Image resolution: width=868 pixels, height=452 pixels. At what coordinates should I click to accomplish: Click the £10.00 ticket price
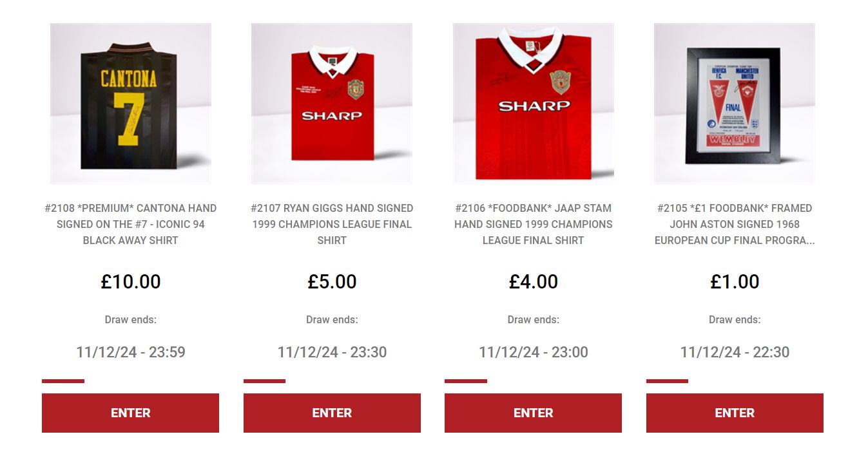[x=131, y=281]
